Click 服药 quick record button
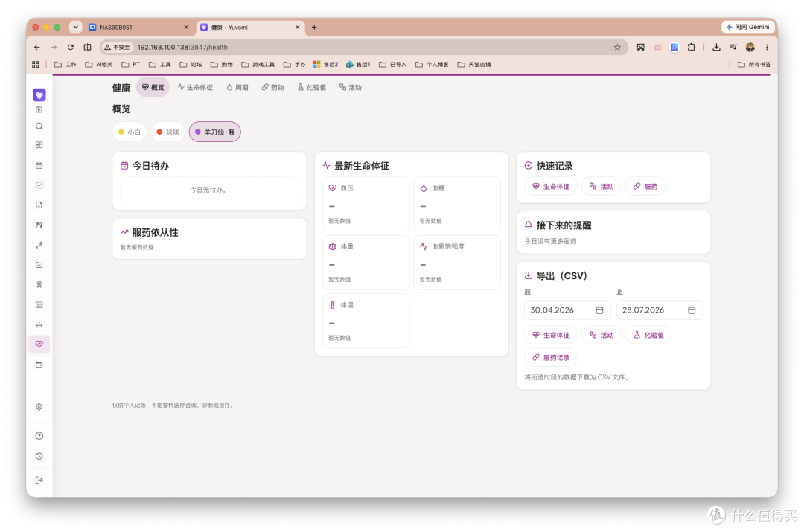Image resolution: width=804 pixels, height=532 pixels. [x=645, y=187]
